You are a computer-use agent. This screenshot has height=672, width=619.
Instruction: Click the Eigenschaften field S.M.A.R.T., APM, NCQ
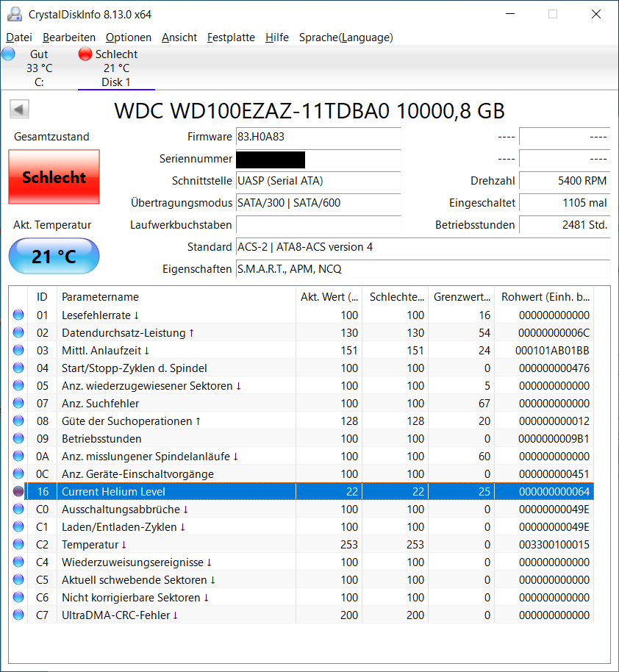pyautogui.click(x=423, y=269)
